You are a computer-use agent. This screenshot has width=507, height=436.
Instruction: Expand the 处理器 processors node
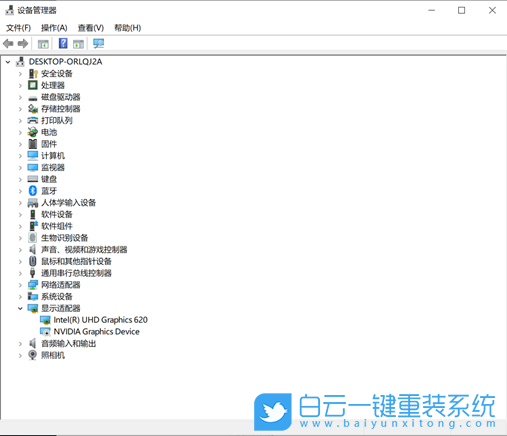click(20, 85)
